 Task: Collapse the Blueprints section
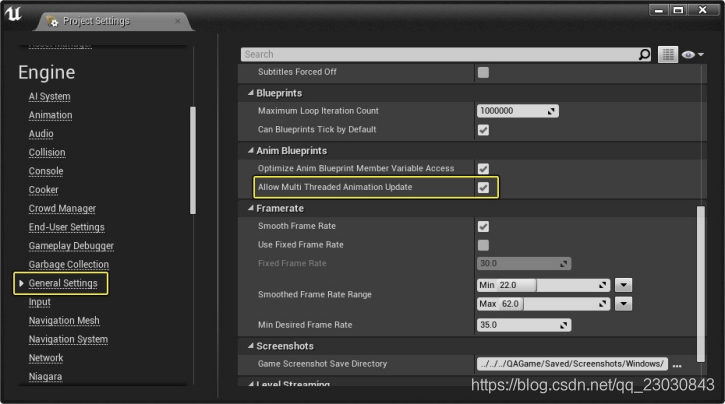pos(251,93)
